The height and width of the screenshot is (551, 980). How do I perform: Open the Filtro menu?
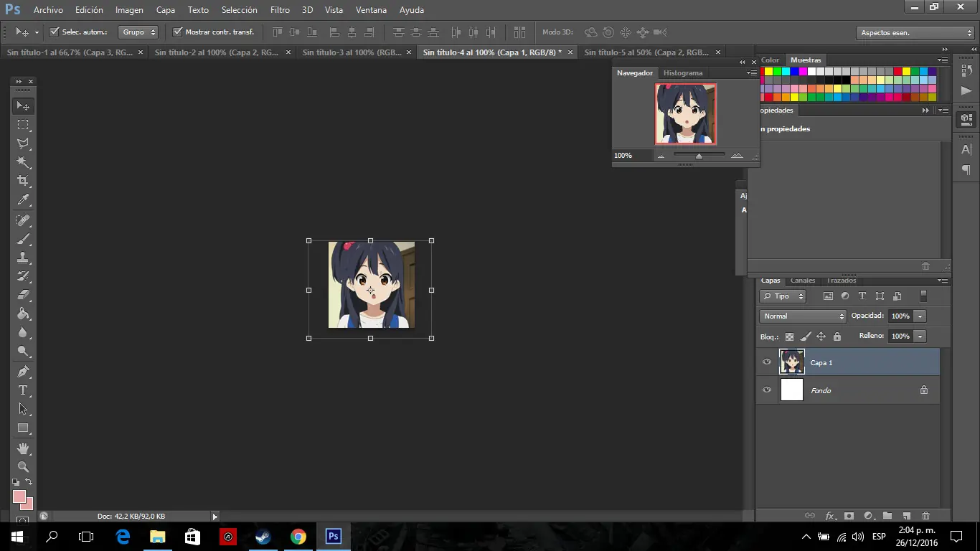(x=281, y=10)
